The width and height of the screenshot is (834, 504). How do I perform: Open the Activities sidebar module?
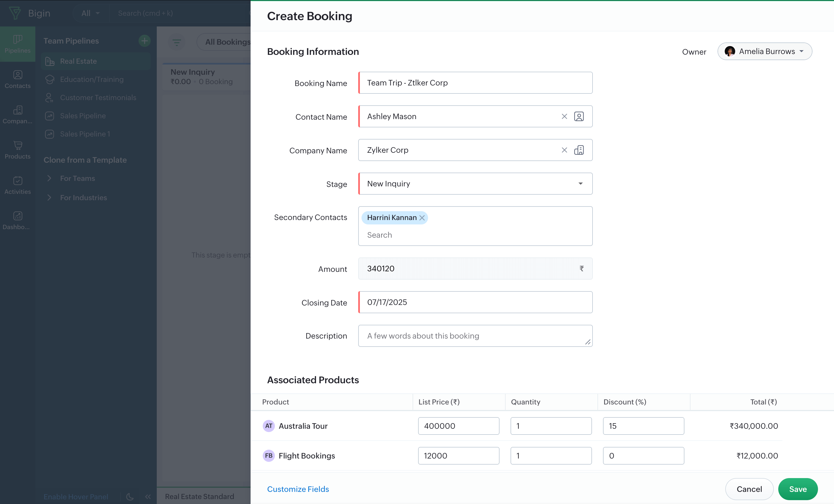tap(18, 185)
